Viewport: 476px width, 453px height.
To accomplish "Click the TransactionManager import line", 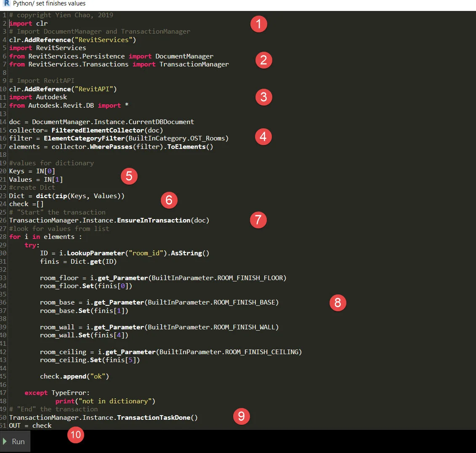I will pos(119,64).
